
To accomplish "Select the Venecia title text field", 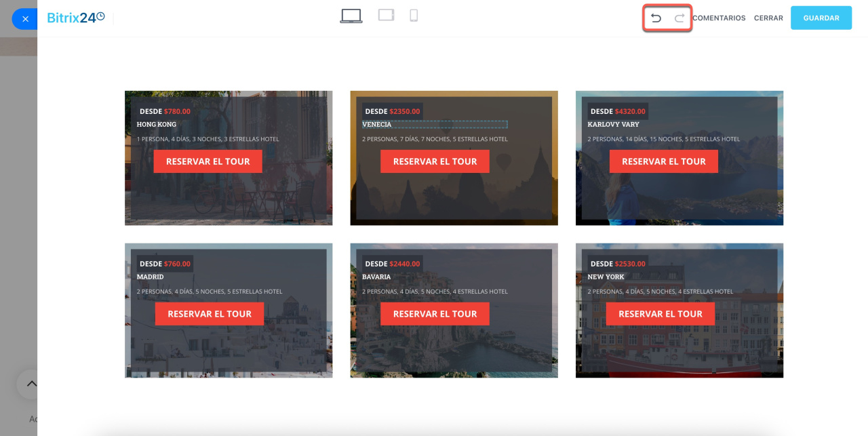I will [x=435, y=125].
